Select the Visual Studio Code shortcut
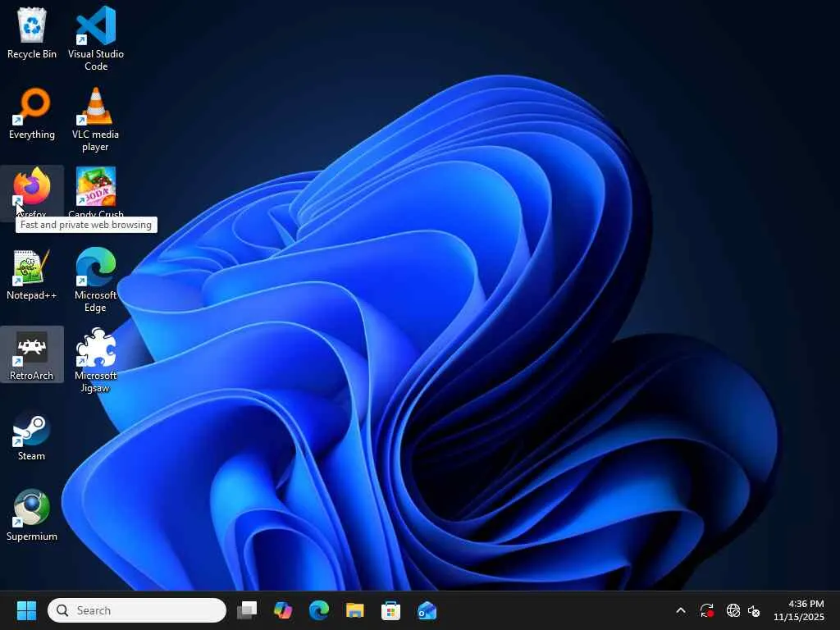The image size is (840, 630). 96,38
